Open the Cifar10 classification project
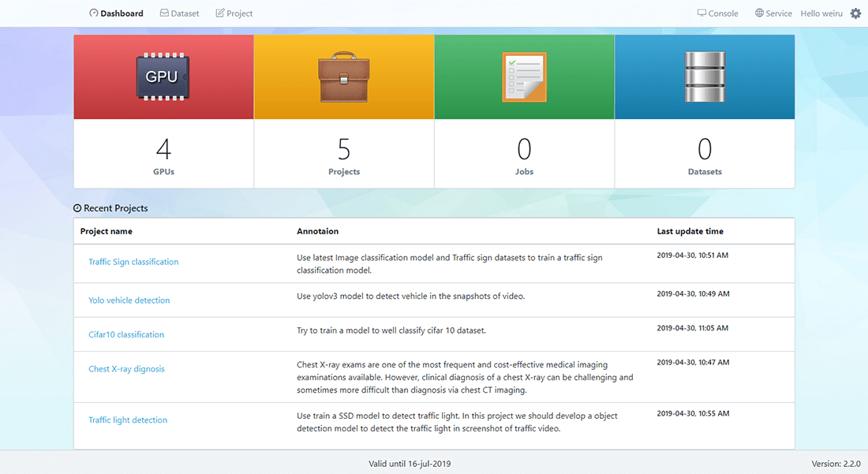Screen dimensions: 868x474 click(126, 334)
